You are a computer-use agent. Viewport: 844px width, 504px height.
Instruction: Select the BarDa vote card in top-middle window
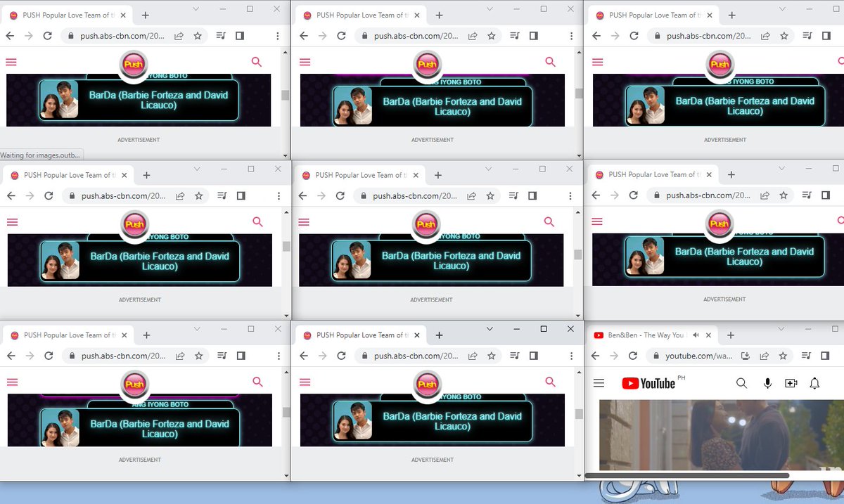pos(432,106)
